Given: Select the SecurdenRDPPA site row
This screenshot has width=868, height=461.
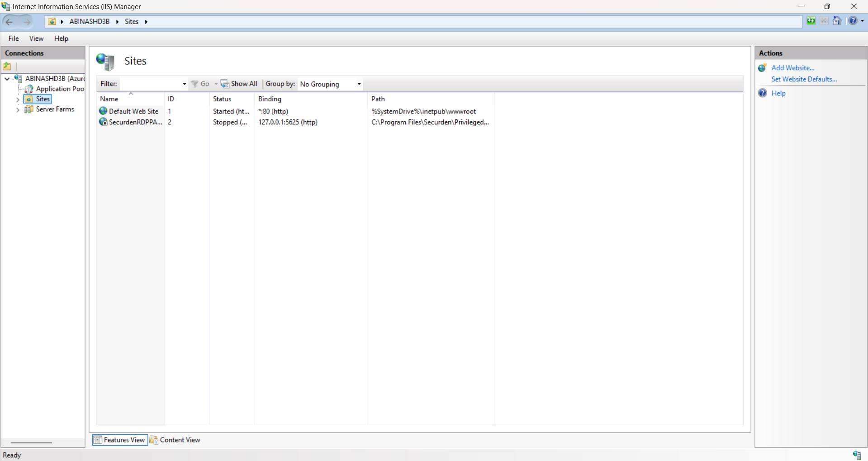Looking at the screenshot, I should 296,122.
